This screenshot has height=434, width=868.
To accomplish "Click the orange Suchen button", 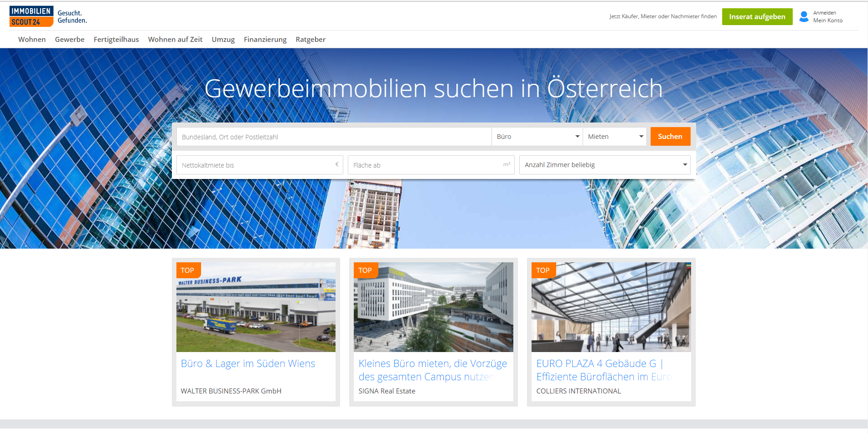I will pyautogui.click(x=670, y=137).
